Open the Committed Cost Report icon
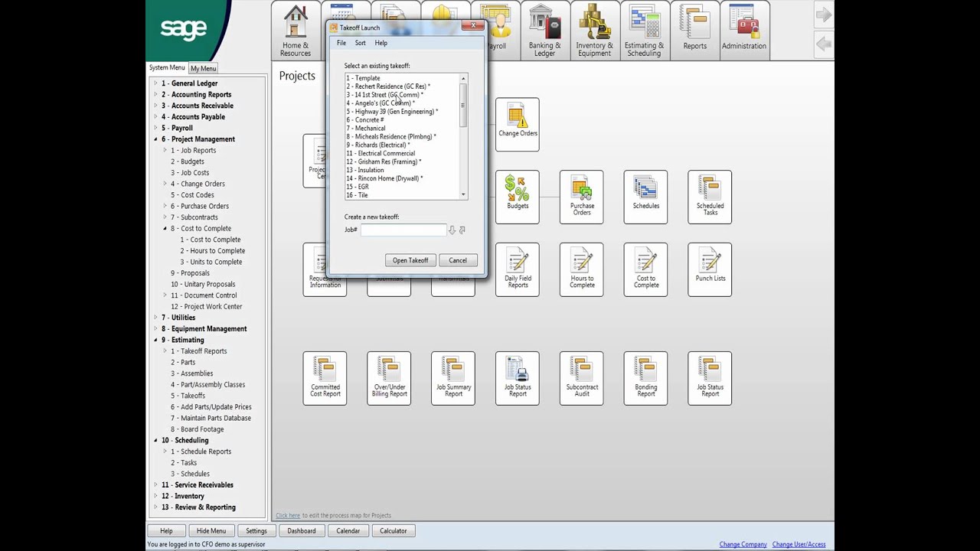 325,378
